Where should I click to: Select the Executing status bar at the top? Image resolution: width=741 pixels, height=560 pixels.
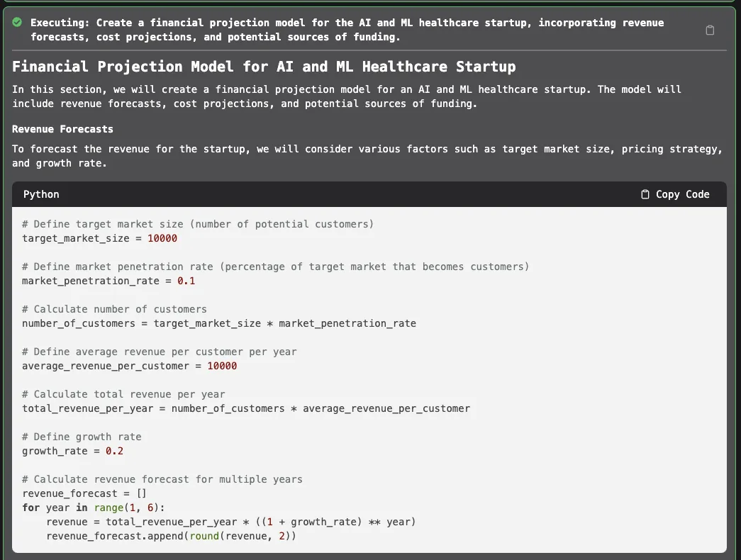click(369, 29)
